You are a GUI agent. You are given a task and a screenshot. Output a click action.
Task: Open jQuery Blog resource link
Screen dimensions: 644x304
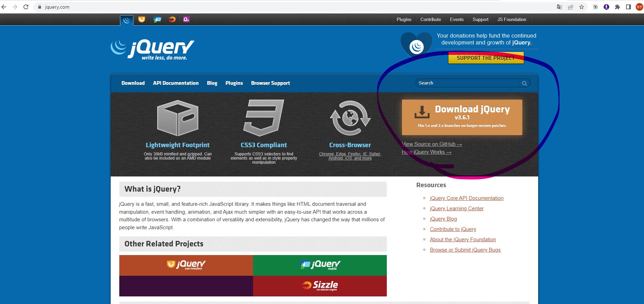pos(443,219)
